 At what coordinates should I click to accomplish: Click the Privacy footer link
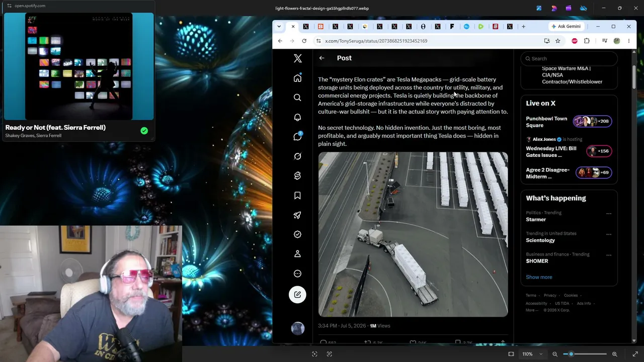click(550, 296)
